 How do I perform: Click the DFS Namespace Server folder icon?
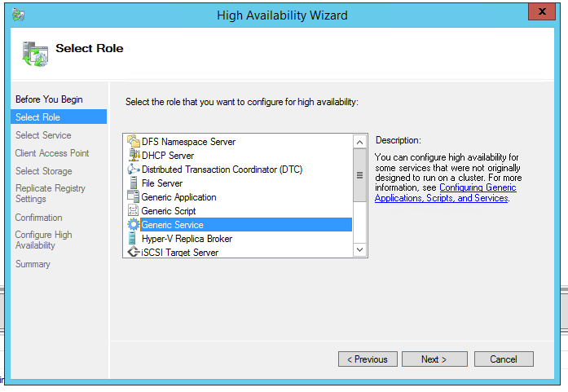134,142
